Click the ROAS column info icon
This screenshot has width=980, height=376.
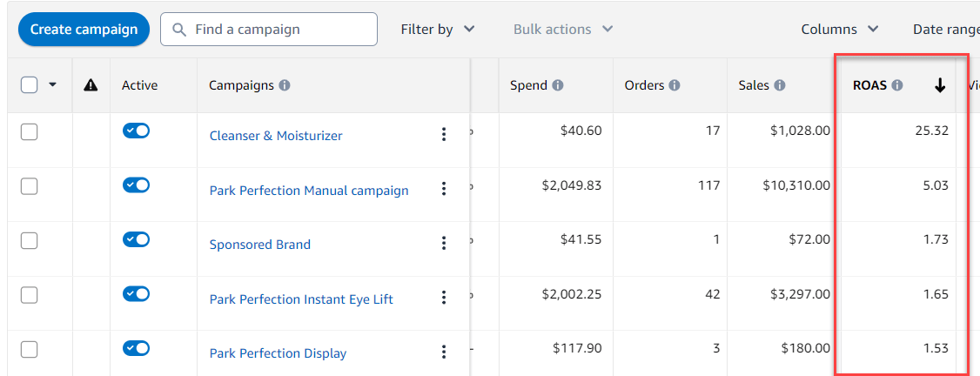897,85
